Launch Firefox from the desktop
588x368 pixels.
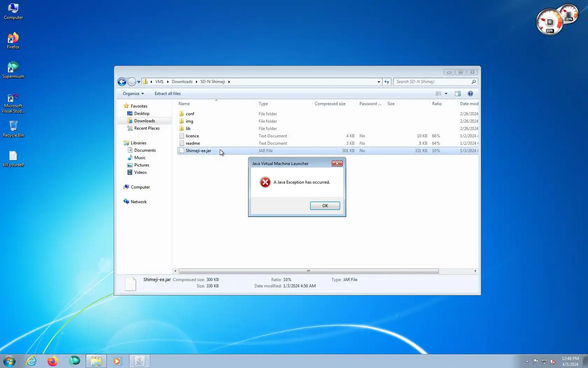point(13,41)
